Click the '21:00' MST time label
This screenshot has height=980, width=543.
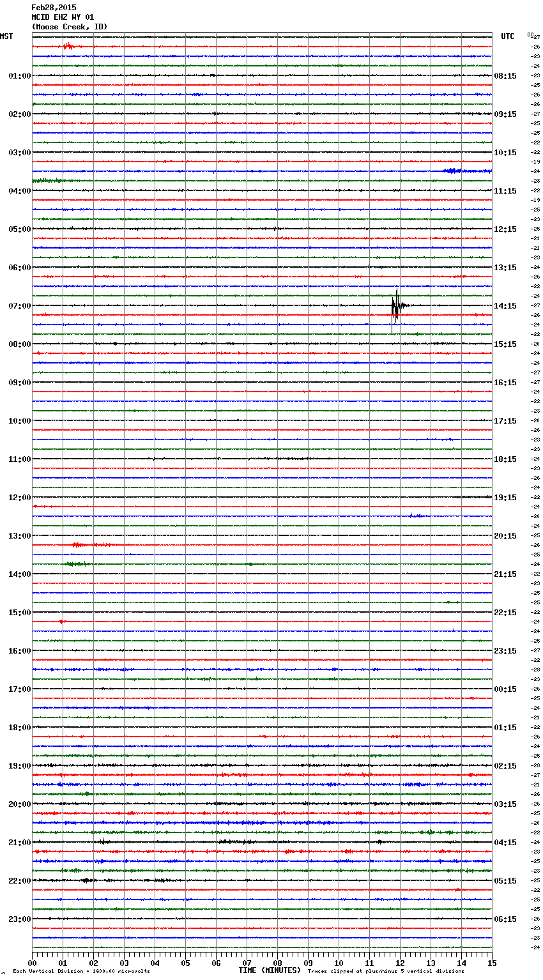tap(20, 843)
